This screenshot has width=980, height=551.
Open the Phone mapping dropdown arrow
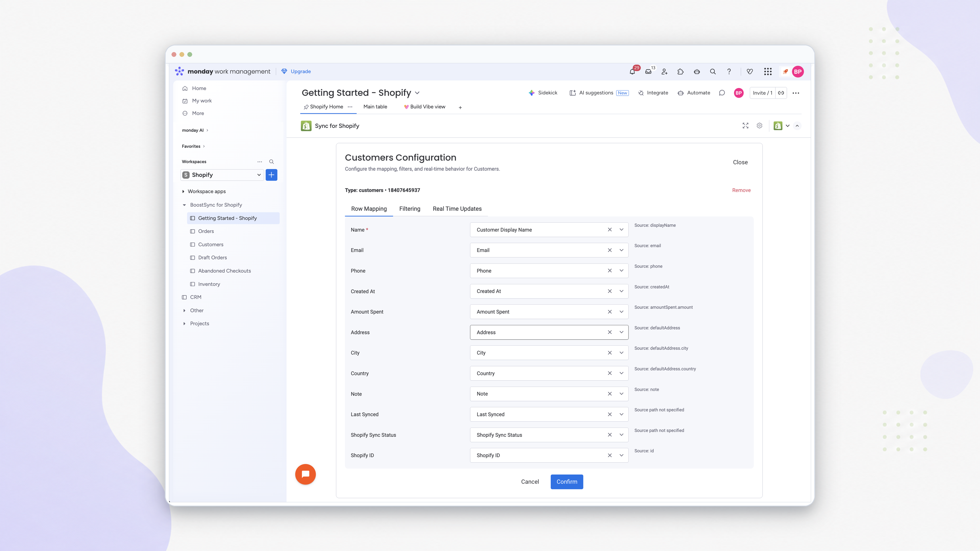622,271
